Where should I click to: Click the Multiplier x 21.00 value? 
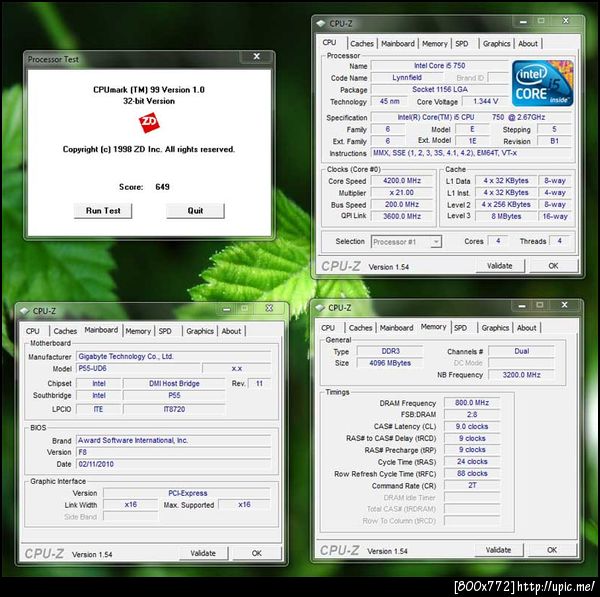point(402,192)
